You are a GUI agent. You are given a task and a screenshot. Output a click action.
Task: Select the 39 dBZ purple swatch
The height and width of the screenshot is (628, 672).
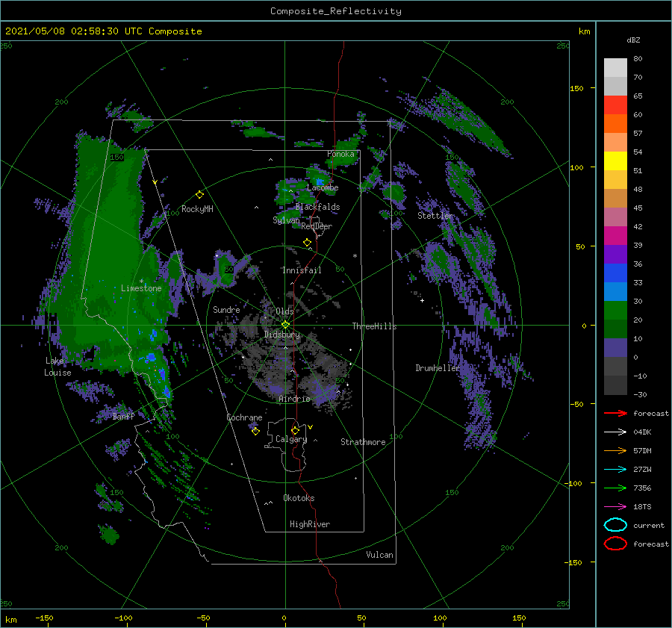point(615,254)
